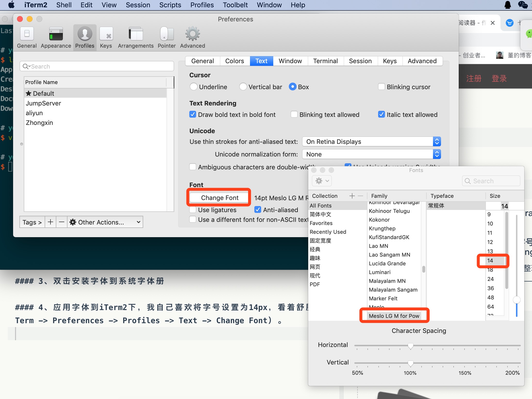
Task: Click the 注册 link in browser
Action: pos(474,78)
